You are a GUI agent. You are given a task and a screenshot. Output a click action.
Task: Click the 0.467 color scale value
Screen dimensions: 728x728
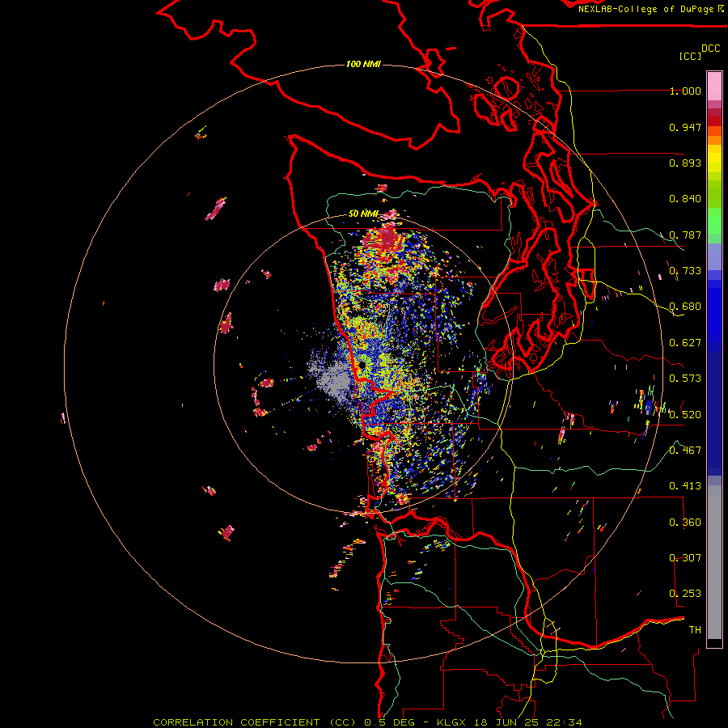(685, 450)
